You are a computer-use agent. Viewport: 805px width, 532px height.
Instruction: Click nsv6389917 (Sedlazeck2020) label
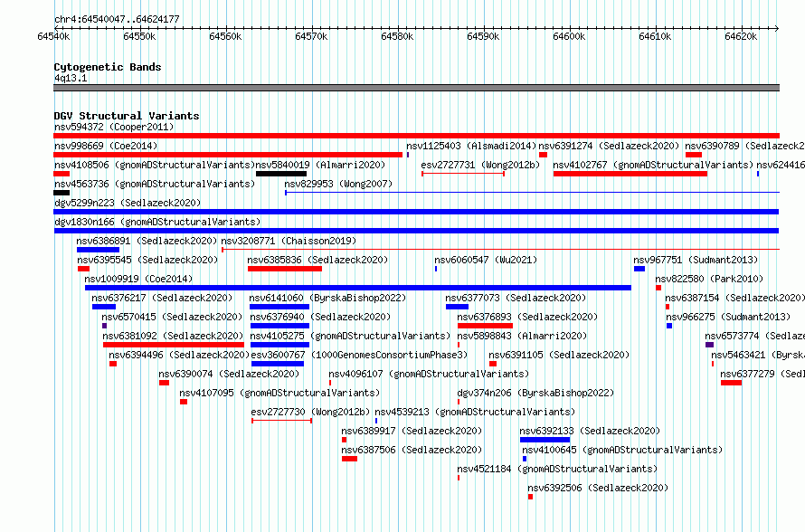[x=412, y=431]
